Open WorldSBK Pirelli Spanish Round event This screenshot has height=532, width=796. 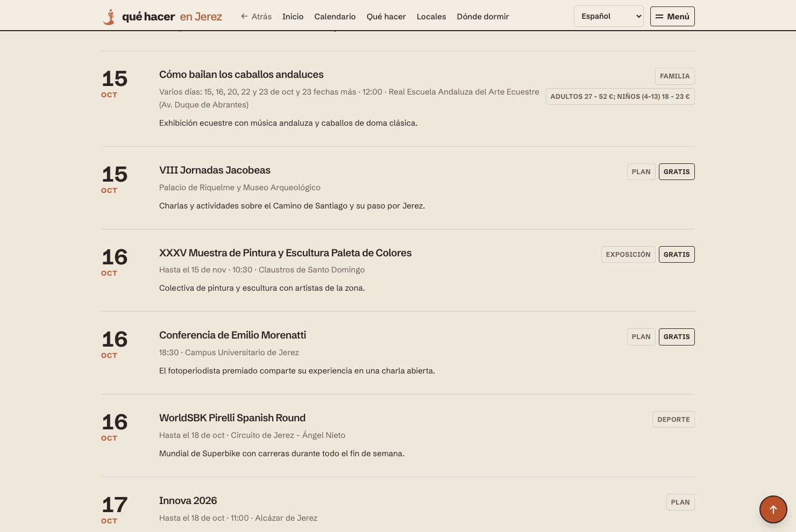coord(232,418)
